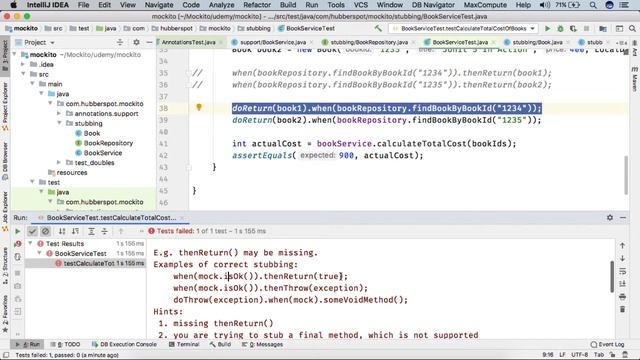Jump up the stack trace arrow
Viewport: 640px width, 360px height.
(622, 246)
